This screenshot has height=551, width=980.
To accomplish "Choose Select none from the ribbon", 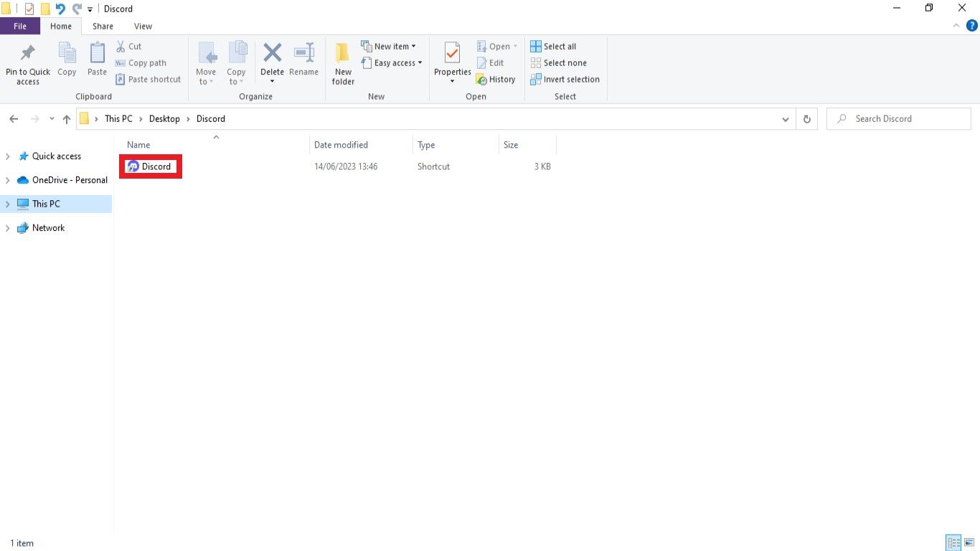I will click(559, 62).
